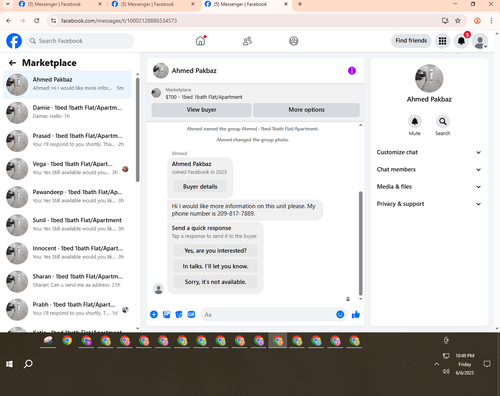Open more actions plus icon in composer
500x396 pixels.
154,314
